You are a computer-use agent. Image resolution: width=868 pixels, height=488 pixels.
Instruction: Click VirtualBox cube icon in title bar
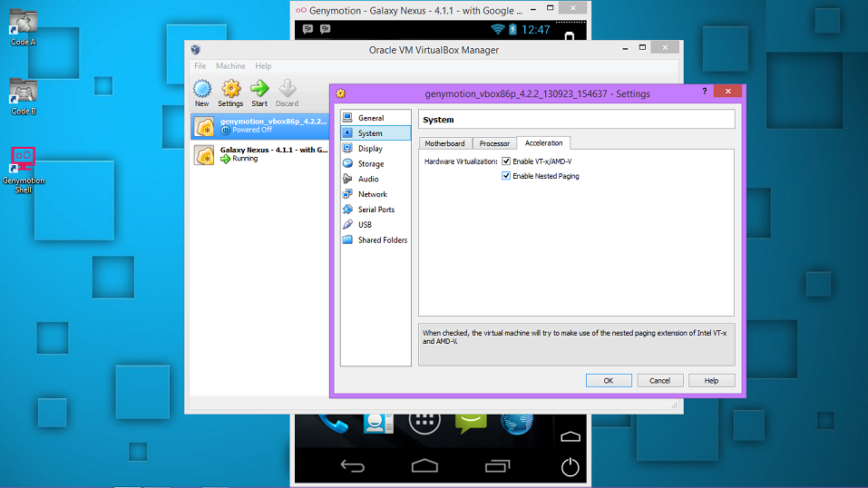[195, 49]
